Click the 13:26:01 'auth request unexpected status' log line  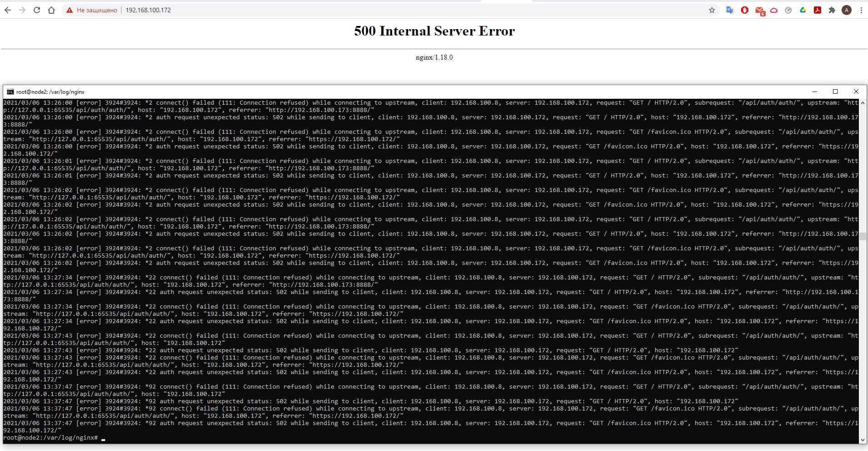pos(430,179)
